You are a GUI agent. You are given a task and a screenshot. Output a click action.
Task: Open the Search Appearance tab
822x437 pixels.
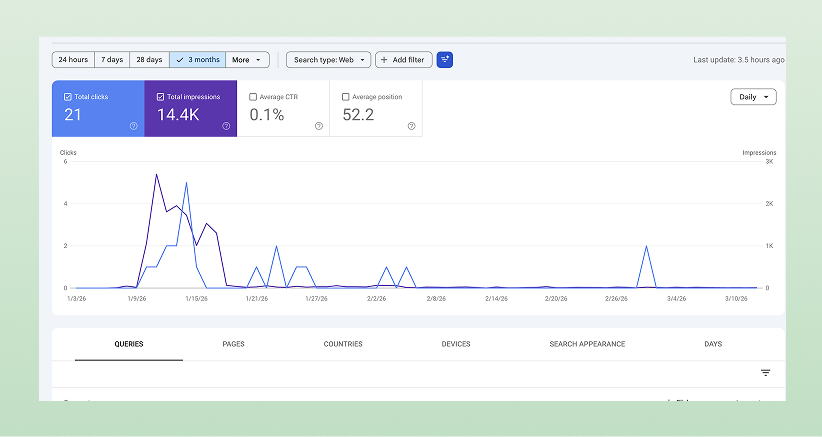[x=587, y=344]
